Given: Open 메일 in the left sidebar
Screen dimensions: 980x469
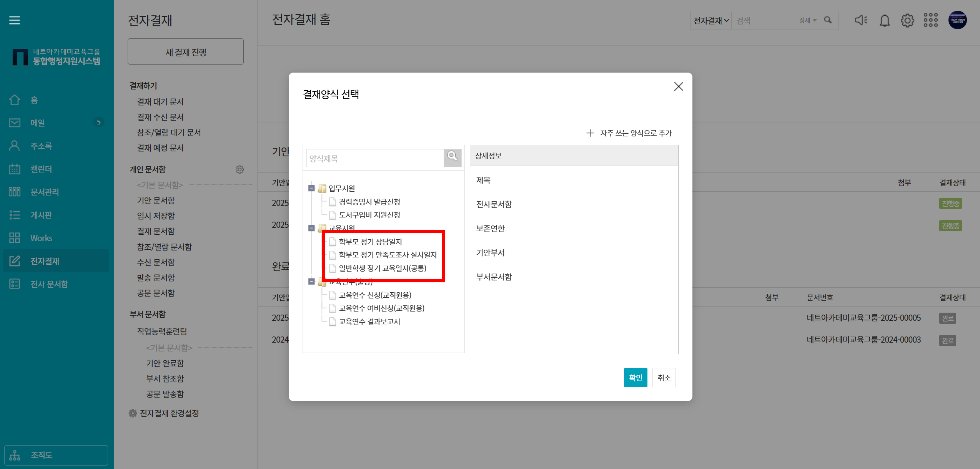Looking at the screenshot, I should 38,123.
